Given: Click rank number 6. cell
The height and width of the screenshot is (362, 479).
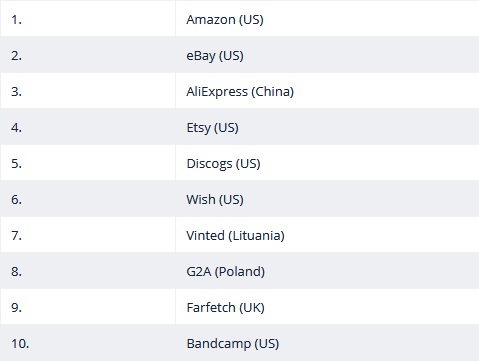Looking at the screenshot, I should [17, 200].
